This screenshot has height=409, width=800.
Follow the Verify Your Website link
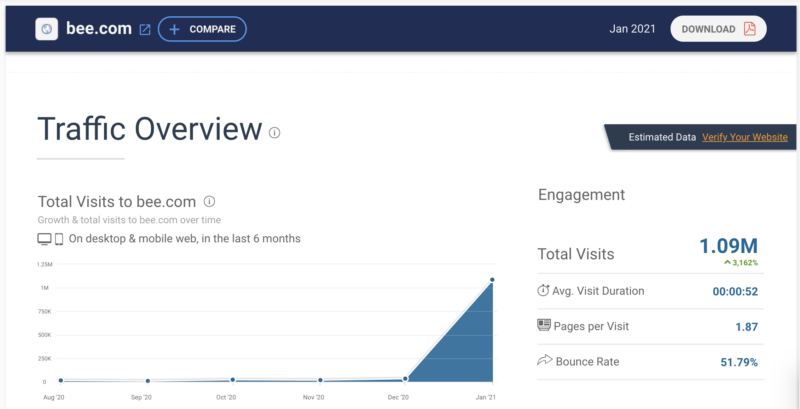click(x=744, y=137)
